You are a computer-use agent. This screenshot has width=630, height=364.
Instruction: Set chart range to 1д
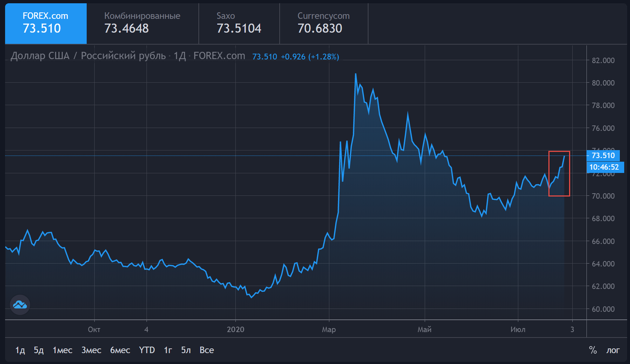(x=20, y=350)
